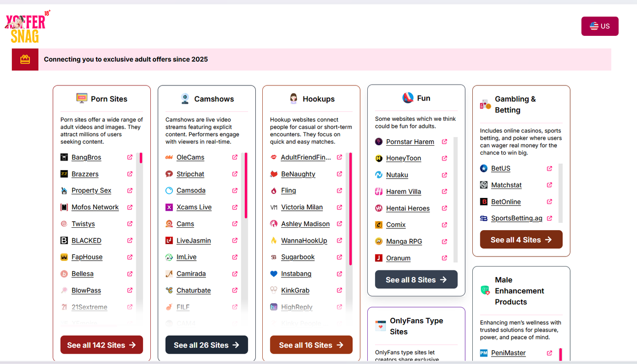
Task: Click external-link icon beside Sugarbook
Action: tap(339, 257)
